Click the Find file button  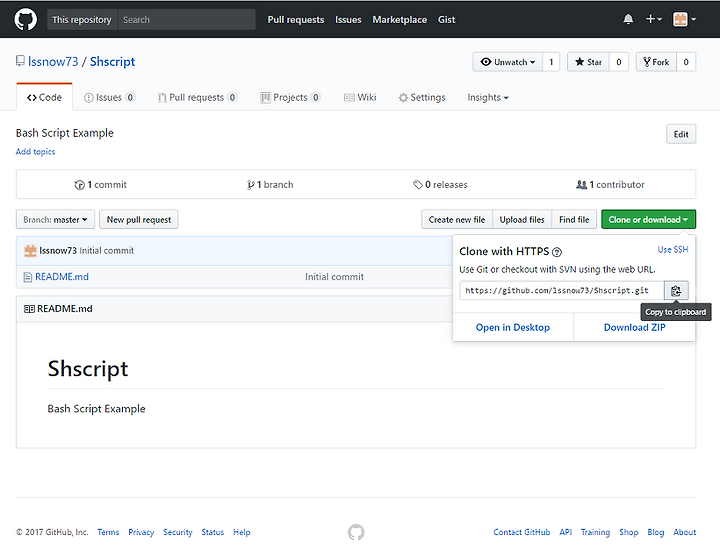574,219
